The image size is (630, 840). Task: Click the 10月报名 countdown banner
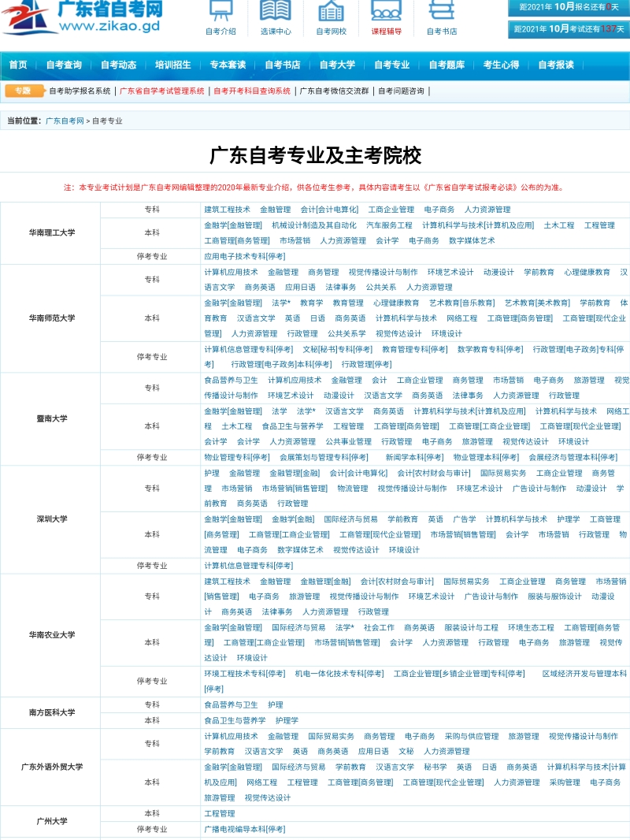[569, 7]
